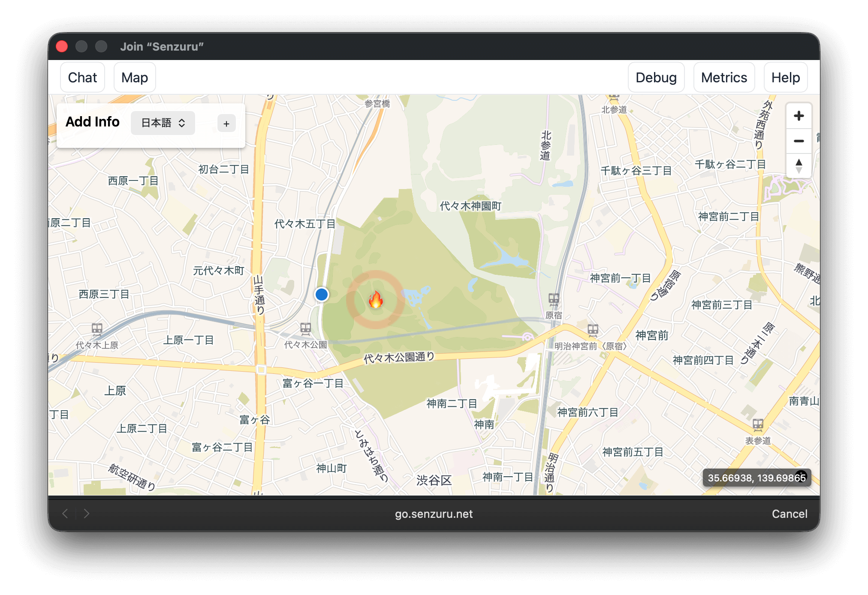
Task: Click the fire marker on the map
Action: pyautogui.click(x=376, y=300)
